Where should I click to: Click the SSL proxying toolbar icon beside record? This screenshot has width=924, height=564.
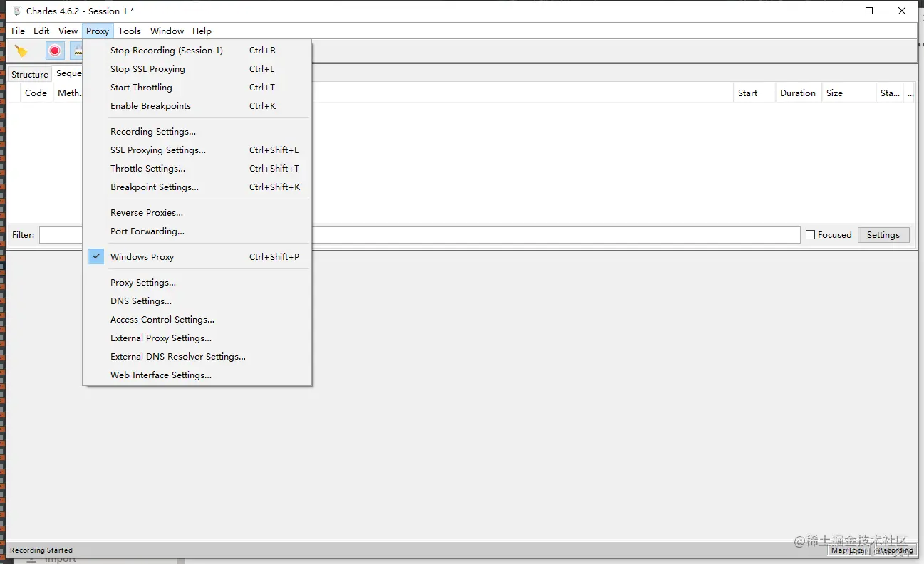coord(76,51)
